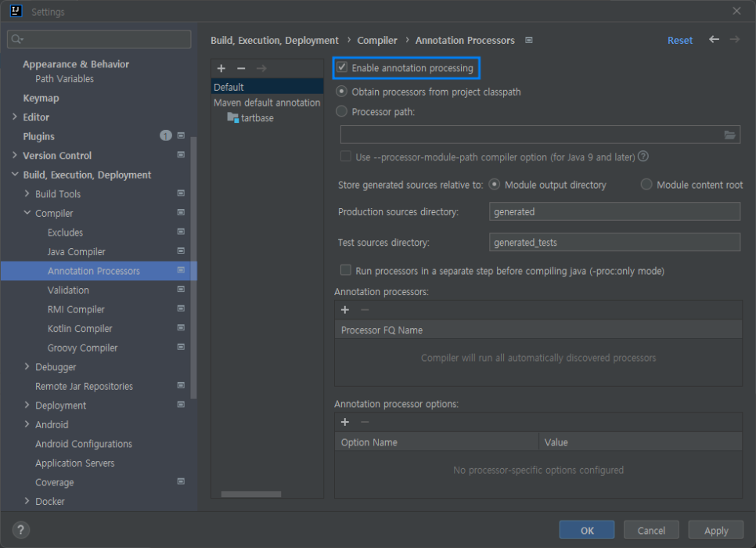
Task: Click project-level icon on Kotlin Compiler row
Action: pos(181,327)
